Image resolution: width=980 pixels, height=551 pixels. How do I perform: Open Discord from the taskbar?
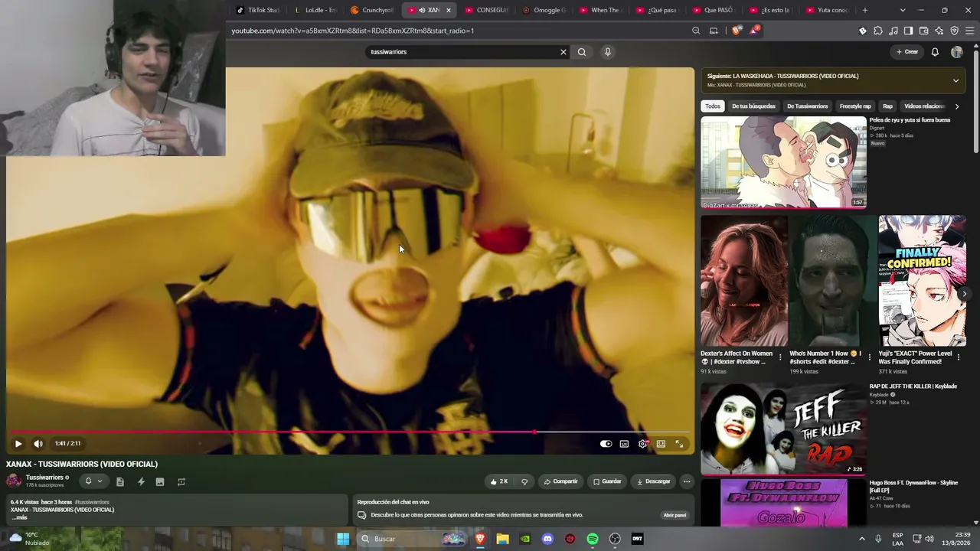coord(547,539)
